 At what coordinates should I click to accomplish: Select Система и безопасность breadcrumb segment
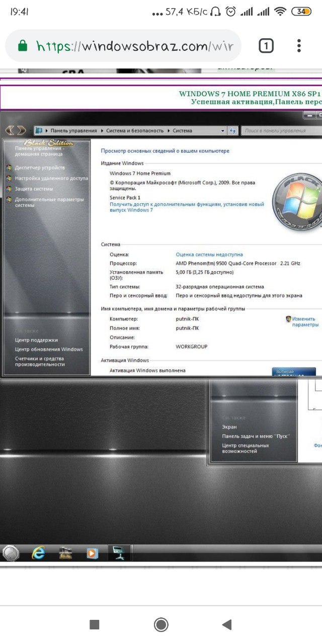click(x=135, y=131)
